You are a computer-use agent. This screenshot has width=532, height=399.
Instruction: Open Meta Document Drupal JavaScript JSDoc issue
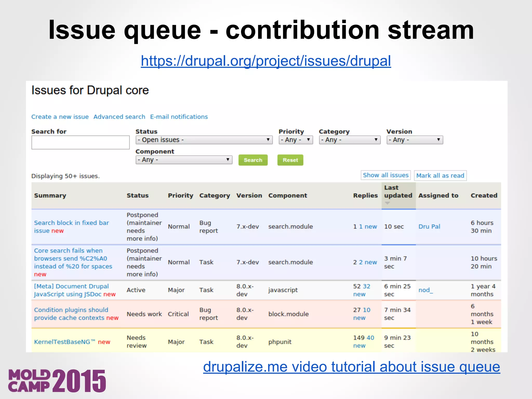tap(71, 290)
